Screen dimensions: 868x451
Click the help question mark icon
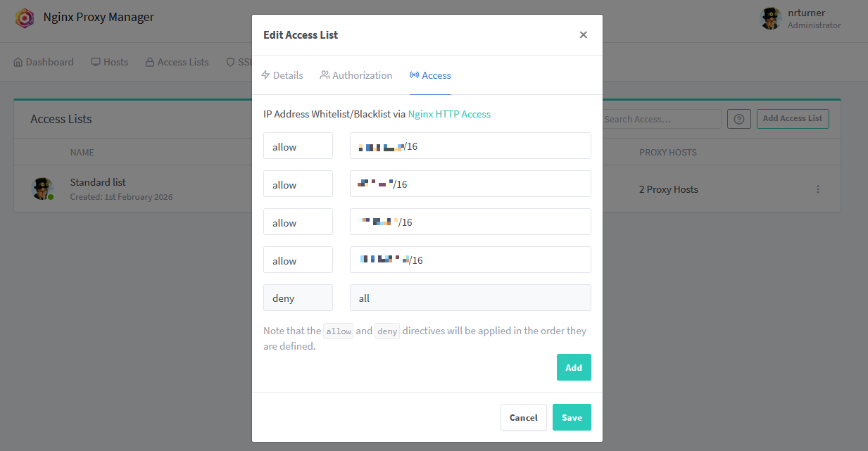pos(738,118)
